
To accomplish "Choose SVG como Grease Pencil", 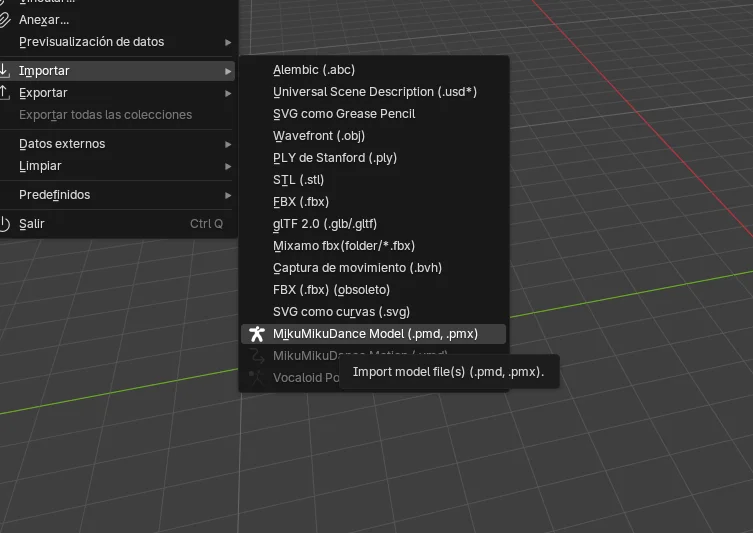I will tap(374, 114).
